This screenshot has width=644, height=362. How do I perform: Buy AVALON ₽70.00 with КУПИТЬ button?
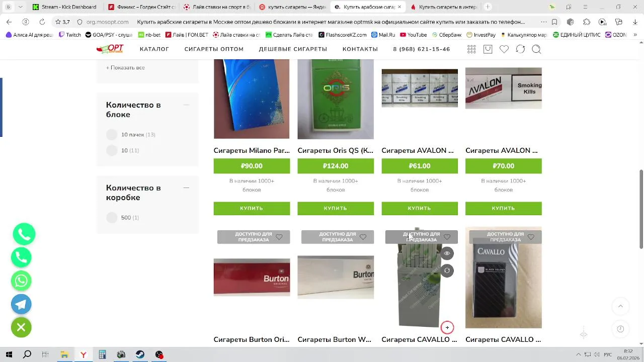click(x=504, y=208)
